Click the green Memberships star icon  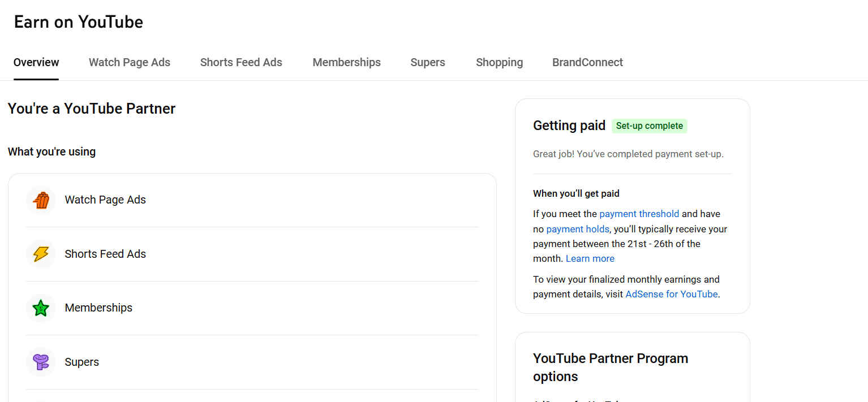[41, 308]
